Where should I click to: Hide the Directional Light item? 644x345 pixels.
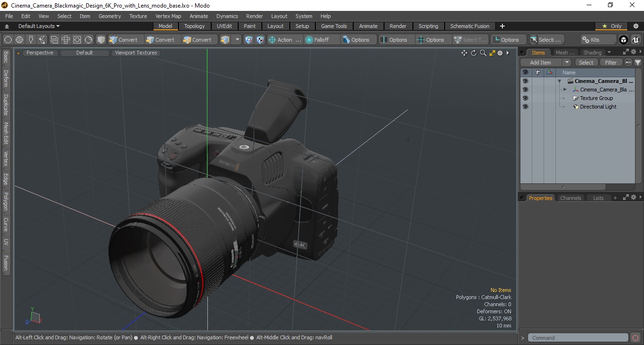[525, 107]
